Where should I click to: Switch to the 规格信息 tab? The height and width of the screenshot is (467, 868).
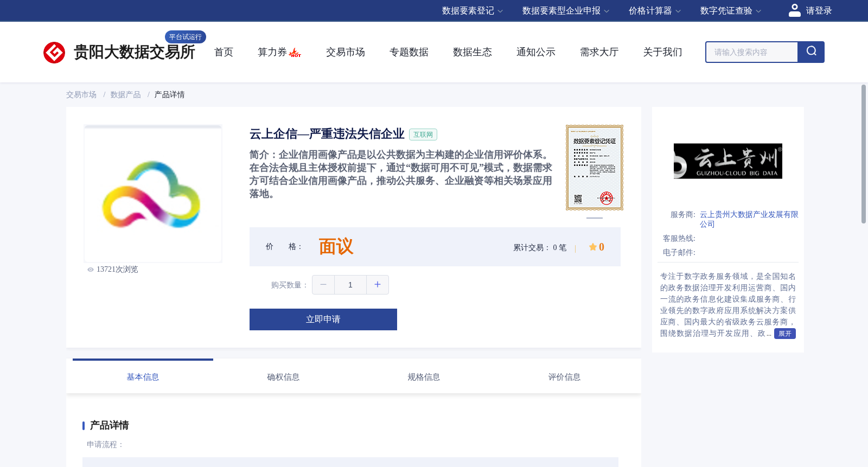point(424,377)
